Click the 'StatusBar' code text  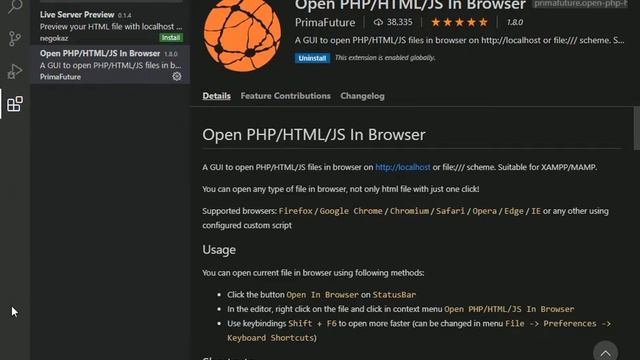[x=394, y=295]
